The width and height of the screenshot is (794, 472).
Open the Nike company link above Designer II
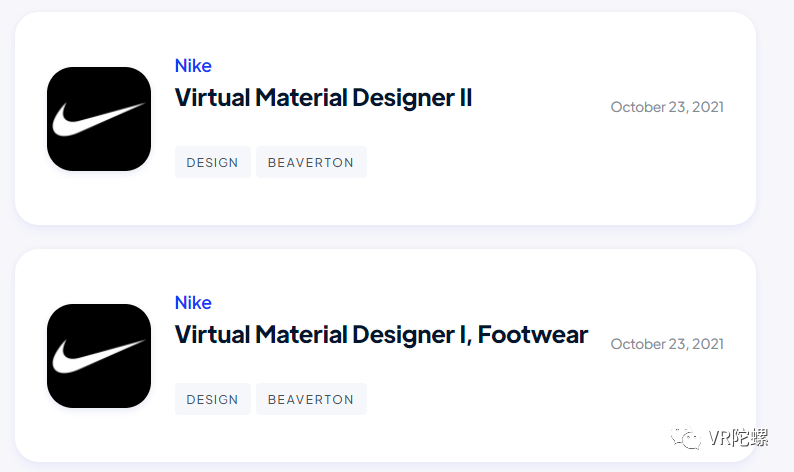pyautogui.click(x=193, y=66)
